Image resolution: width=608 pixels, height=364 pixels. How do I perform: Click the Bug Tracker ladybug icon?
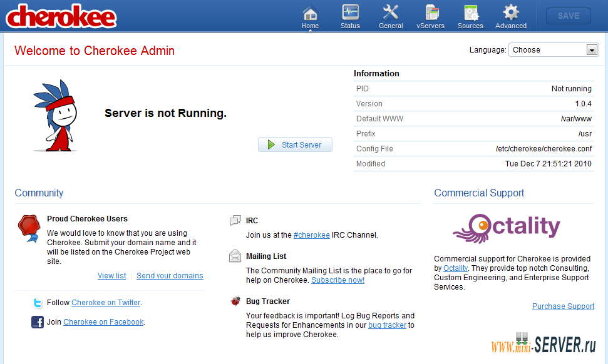coord(235,301)
